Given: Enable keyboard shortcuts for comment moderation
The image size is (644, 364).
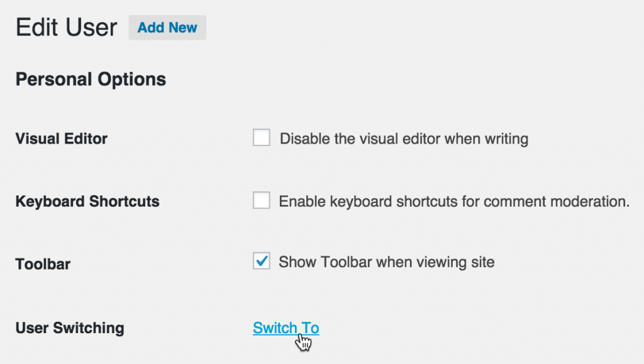Looking at the screenshot, I should [261, 200].
